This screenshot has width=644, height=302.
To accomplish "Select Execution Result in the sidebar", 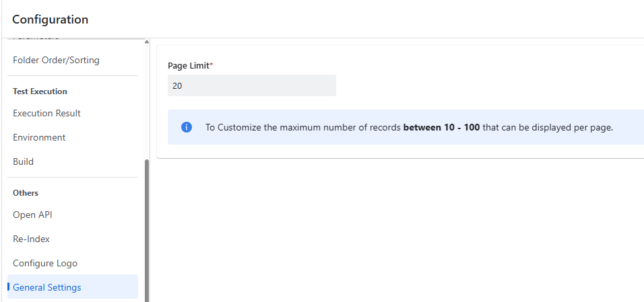I will [46, 113].
